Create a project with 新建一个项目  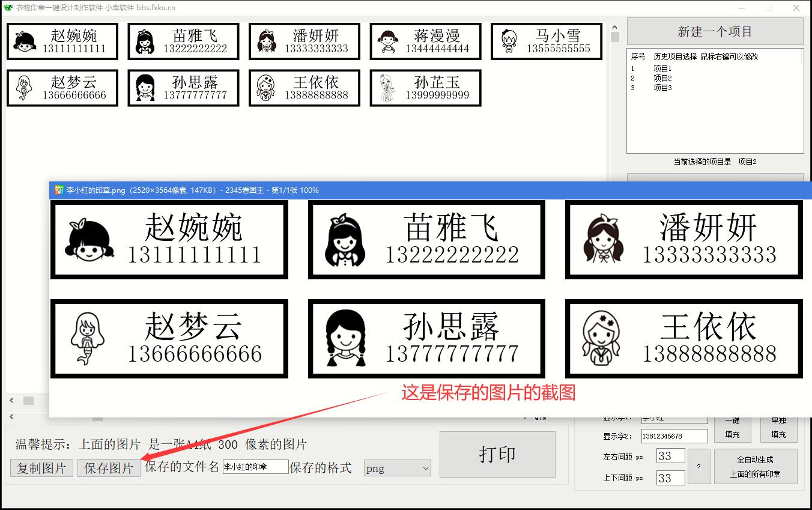(715, 31)
